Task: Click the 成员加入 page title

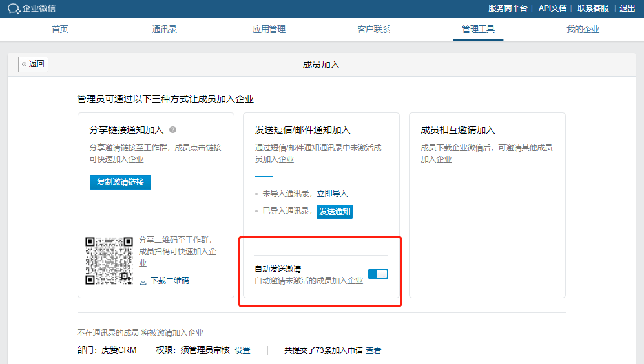Action: (321, 65)
